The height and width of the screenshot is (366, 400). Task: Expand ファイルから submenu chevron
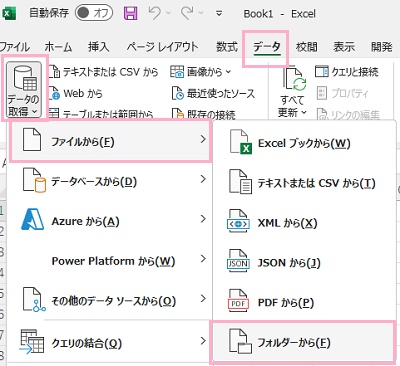tap(203, 139)
